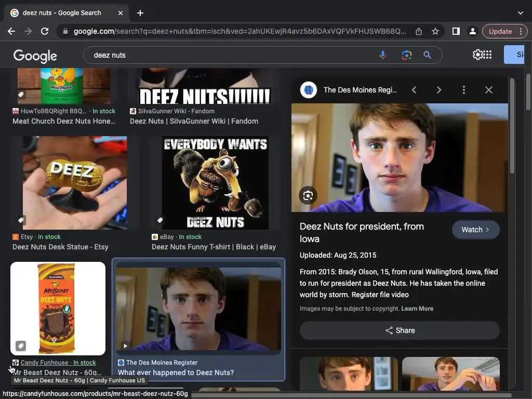Open the DEEZ NUTS meme text thumbnail
The width and height of the screenshot is (532, 399).
pos(205,86)
